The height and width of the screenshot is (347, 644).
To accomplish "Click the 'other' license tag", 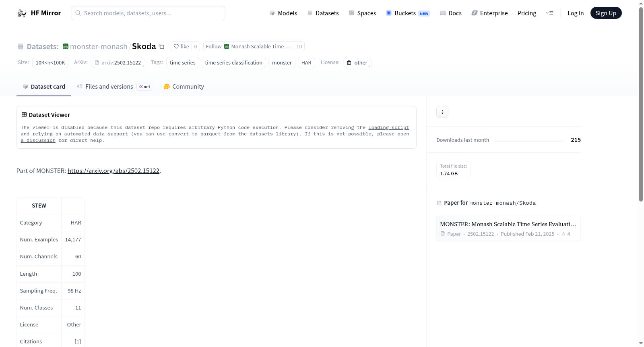I will point(357,62).
